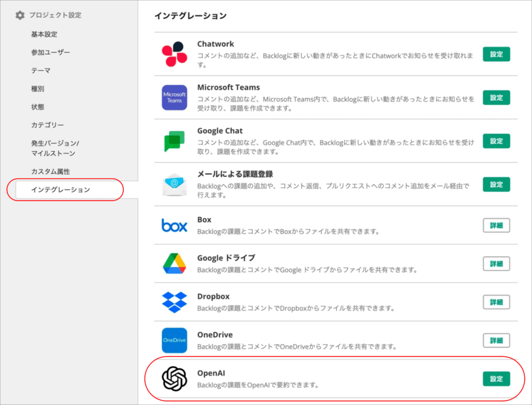This screenshot has width=532, height=405.
Task: Select the Google Chat icon
Action: (x=174, y=140)
